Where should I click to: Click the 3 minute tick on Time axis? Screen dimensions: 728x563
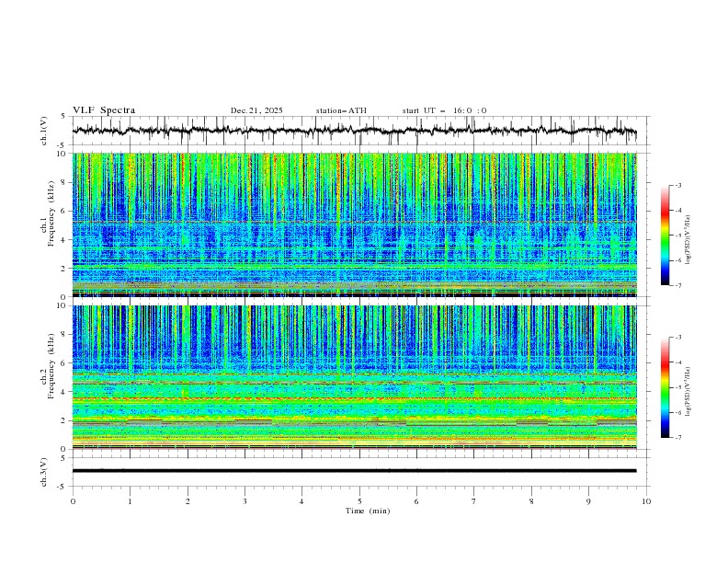click(245, 501)
